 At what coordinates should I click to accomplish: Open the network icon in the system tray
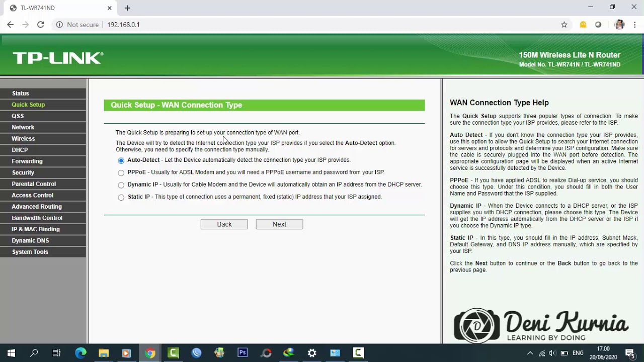tap(542, 353)
